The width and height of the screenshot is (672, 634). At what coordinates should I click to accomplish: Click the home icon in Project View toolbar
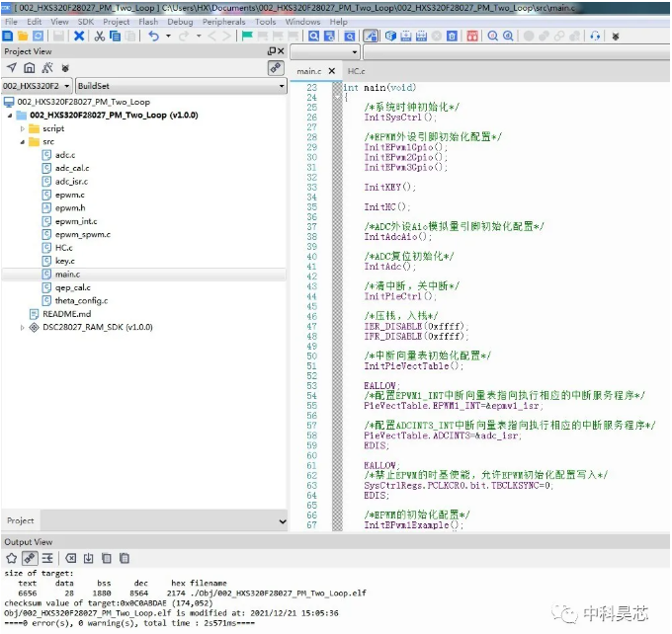tap(29, 68)
